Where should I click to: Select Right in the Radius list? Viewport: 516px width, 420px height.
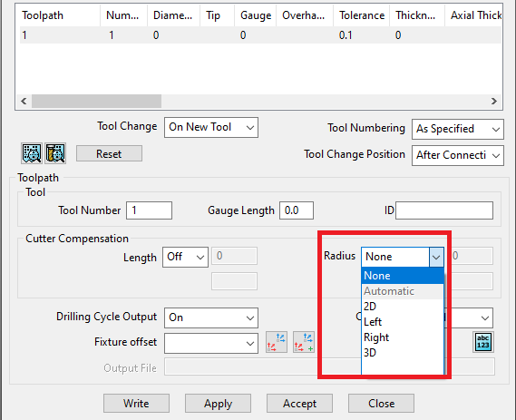tap(403, 337)
